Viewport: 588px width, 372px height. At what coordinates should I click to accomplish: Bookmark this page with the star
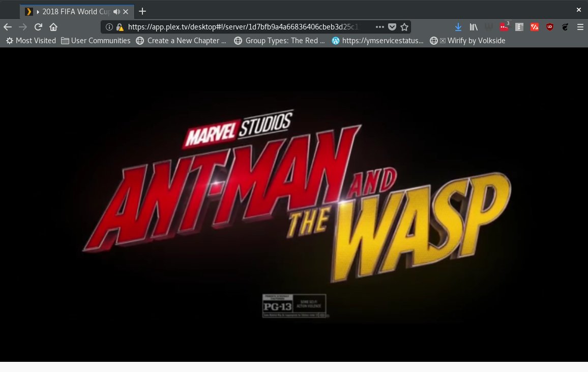pos(404,27)
